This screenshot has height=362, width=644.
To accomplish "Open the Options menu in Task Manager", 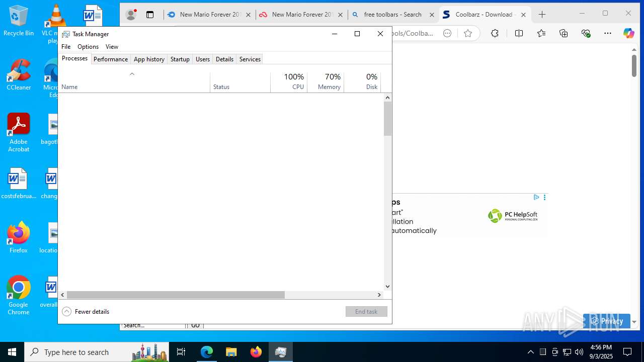I will (x=88, y=47).
